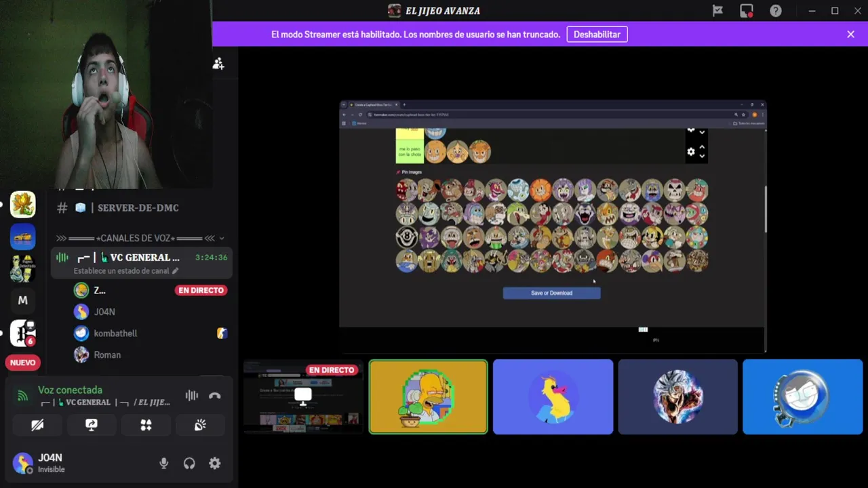This screenshot has height=488, width=868.
Task: Move green tier row down in stream
Action: [x=702, y=156]
